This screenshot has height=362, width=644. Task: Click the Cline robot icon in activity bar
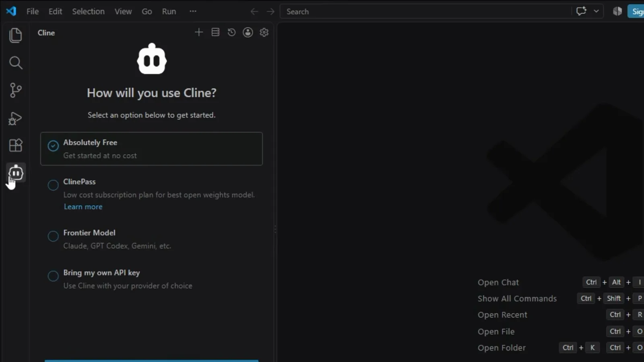pos(16,173)
